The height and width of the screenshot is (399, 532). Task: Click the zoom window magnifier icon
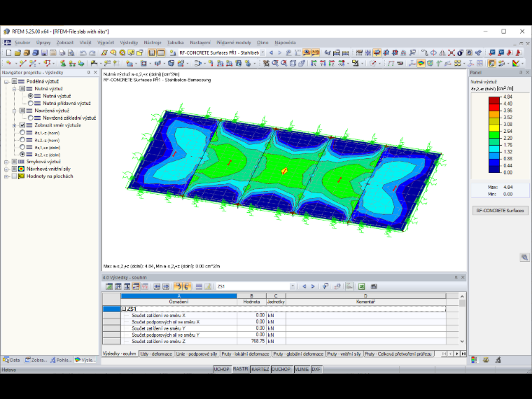point(275,63)
